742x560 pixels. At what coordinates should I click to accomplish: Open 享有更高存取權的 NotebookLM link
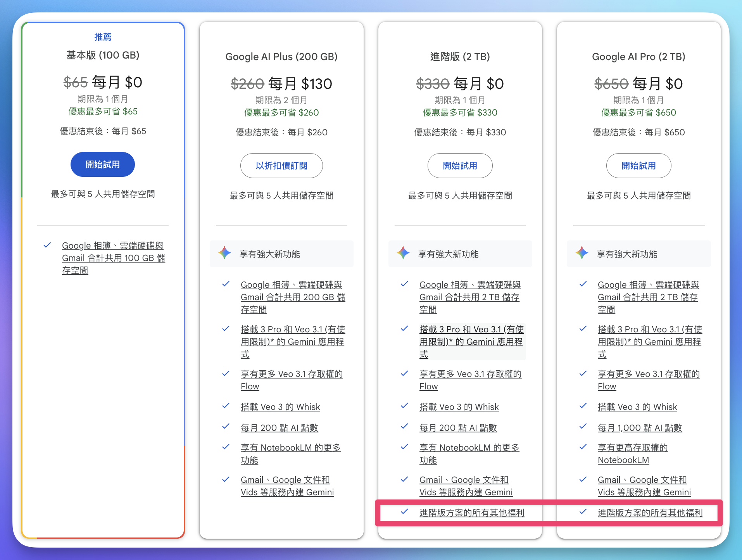tap(632, 454)
